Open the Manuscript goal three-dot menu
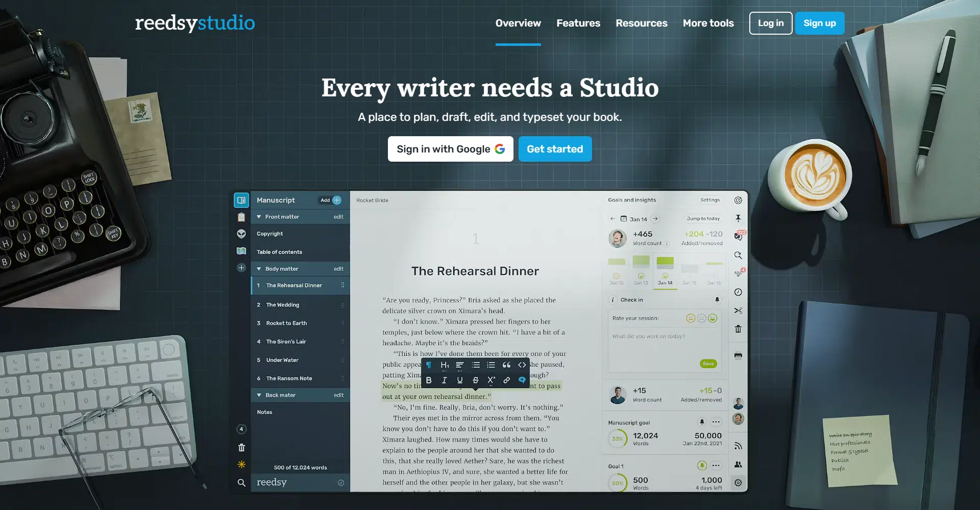The width and height of the screenshot is (980, 510). click(x=716, y=422)
